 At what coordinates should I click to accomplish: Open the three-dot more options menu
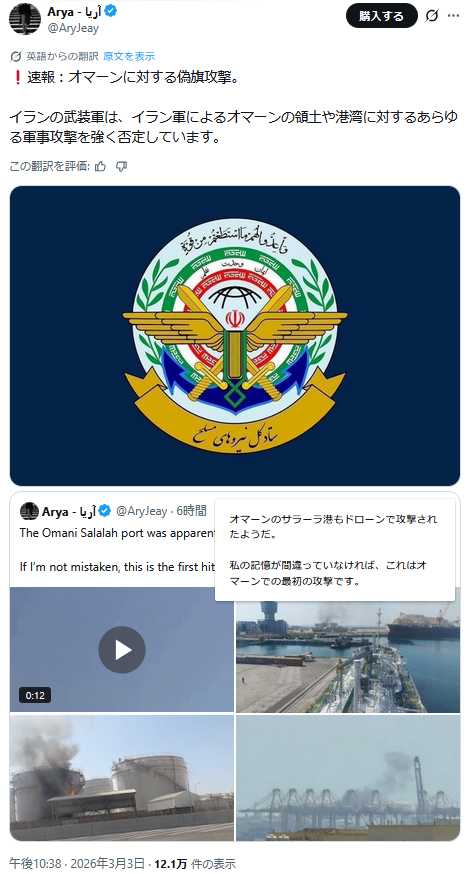click(454, 16)
